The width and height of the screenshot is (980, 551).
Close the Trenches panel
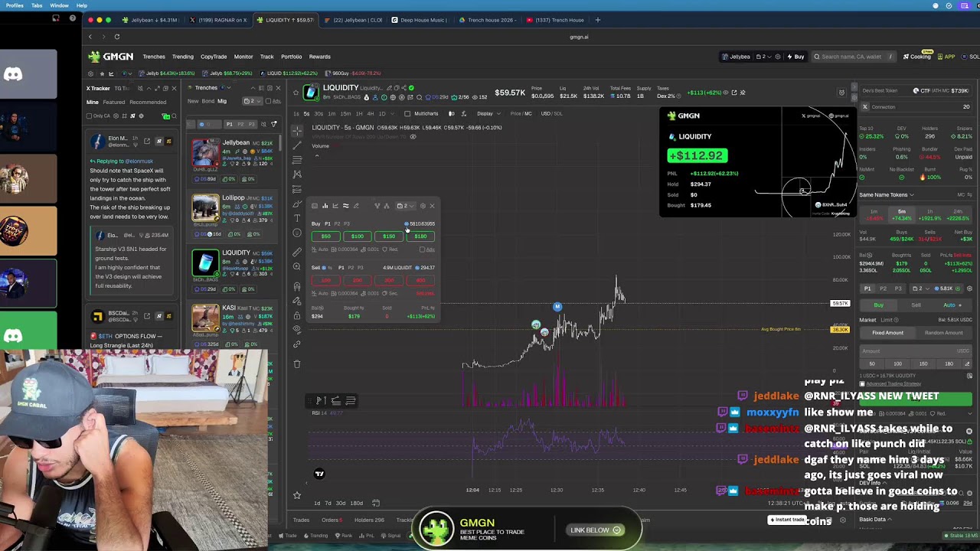[x=277, y=88]
